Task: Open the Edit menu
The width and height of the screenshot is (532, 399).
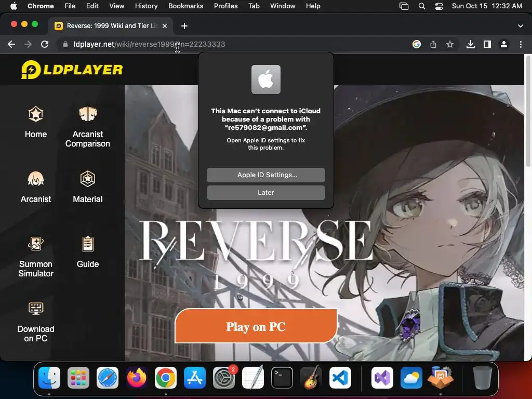Action: click(92, 6)
